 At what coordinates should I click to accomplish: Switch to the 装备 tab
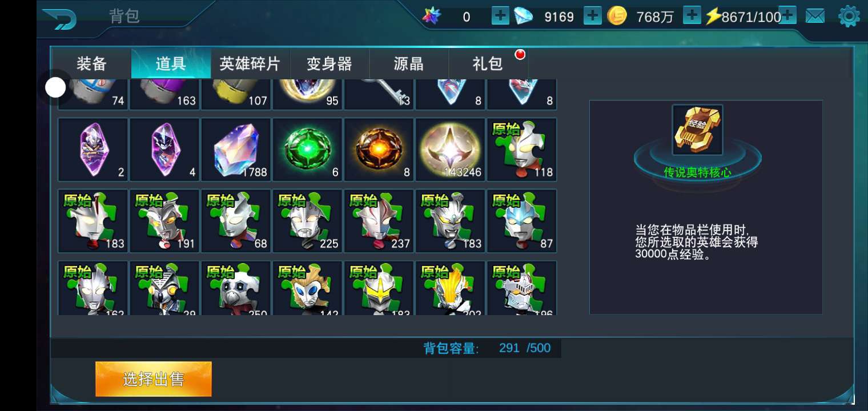tap(91, 63)
